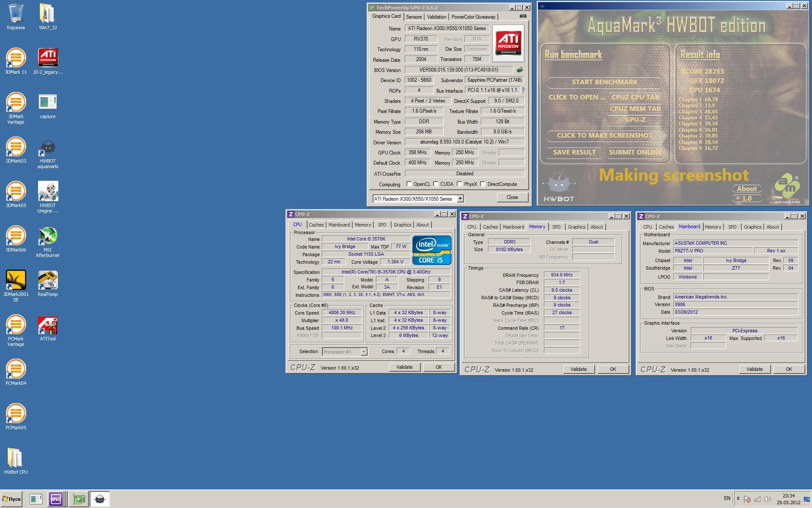Click the About button in AquaMark
Screen dimensions: 812x508
(746, 189)
